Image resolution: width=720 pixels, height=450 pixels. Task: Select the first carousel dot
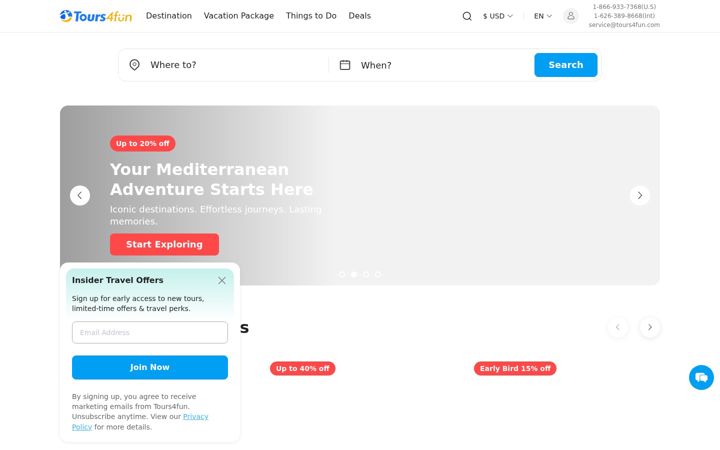[342, 275]
